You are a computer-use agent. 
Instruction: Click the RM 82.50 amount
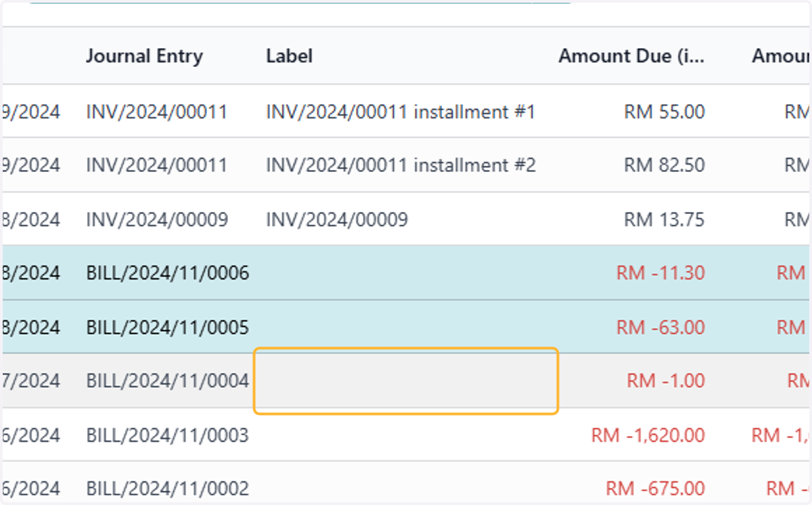(x=664, y=165)
